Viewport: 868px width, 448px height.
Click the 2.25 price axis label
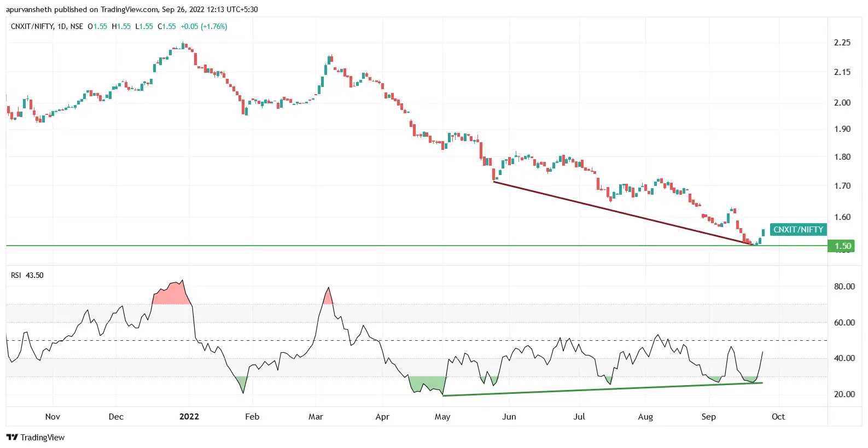842,43
